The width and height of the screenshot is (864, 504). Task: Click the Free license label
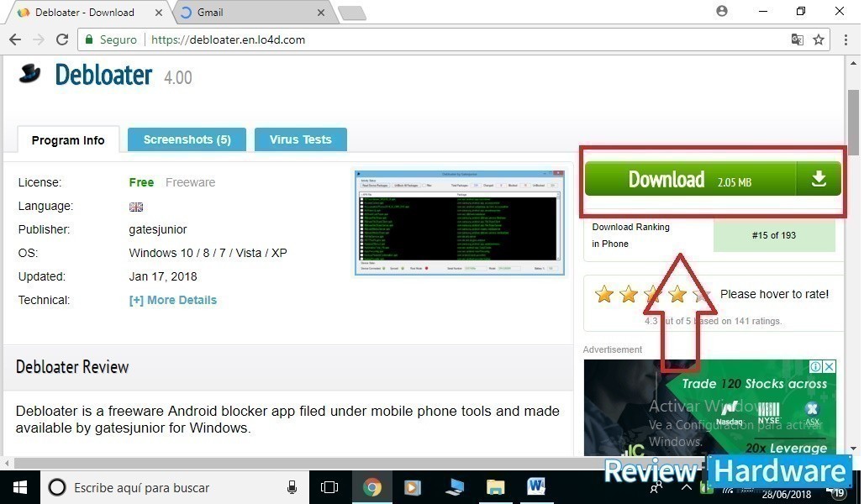141,182
